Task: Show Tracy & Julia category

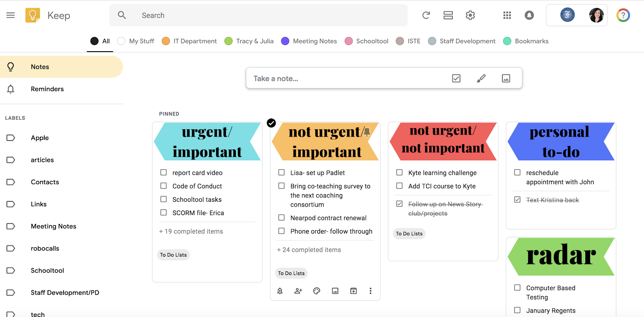Action: 249,41
